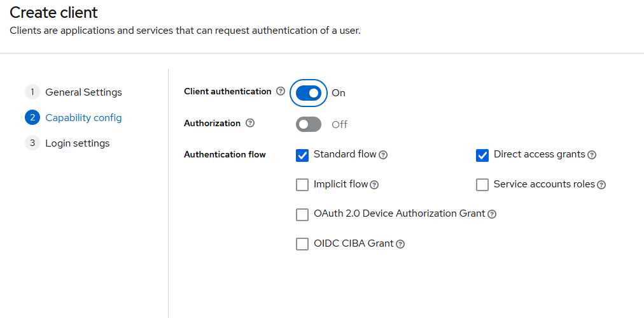644x318 pixels.
Task: Open help for OAuth 2.0 Device Authorization Grant
Action: 492,214
